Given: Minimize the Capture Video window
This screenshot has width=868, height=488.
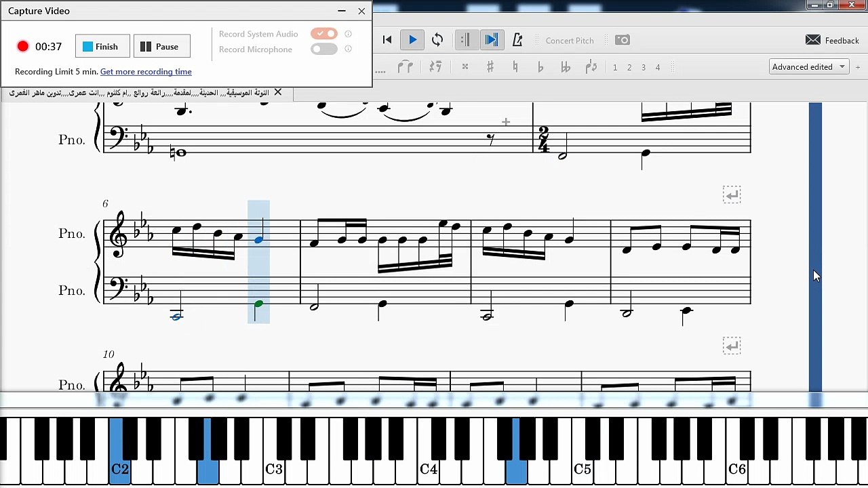Looking at the screenshot, I should [x=342, y=11].
